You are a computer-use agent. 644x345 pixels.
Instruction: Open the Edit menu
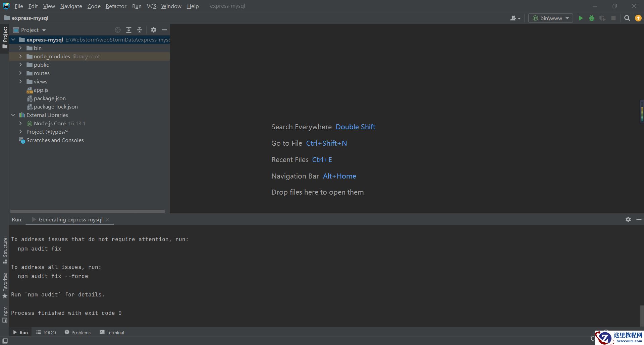coord(33,6)
